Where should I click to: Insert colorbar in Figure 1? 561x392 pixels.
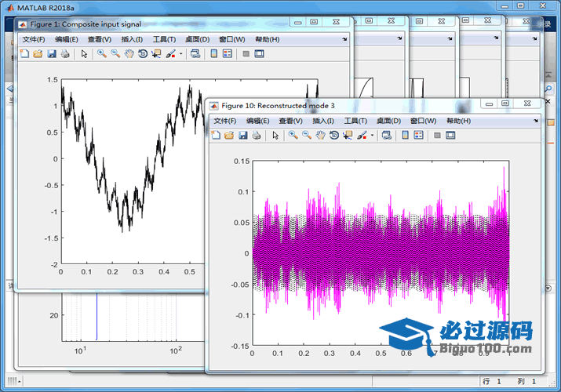click(214, 54)
